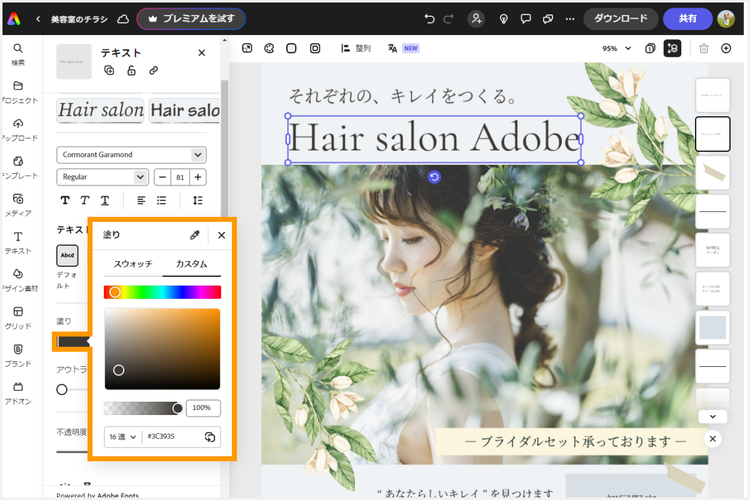The height and width of the screenshot is (500, 750).
Task: Switch to the Custom tab
Action: click(191, 264)
